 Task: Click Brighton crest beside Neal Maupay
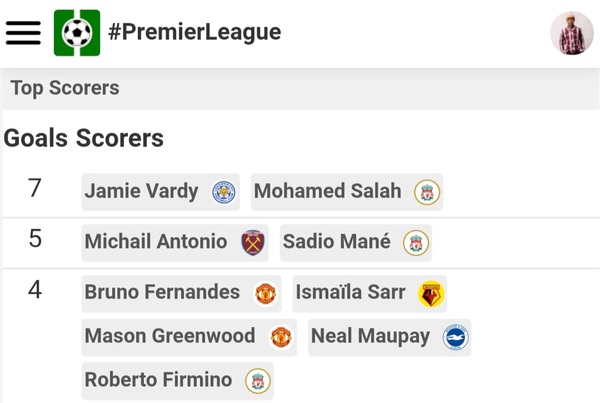click(455, 337)
